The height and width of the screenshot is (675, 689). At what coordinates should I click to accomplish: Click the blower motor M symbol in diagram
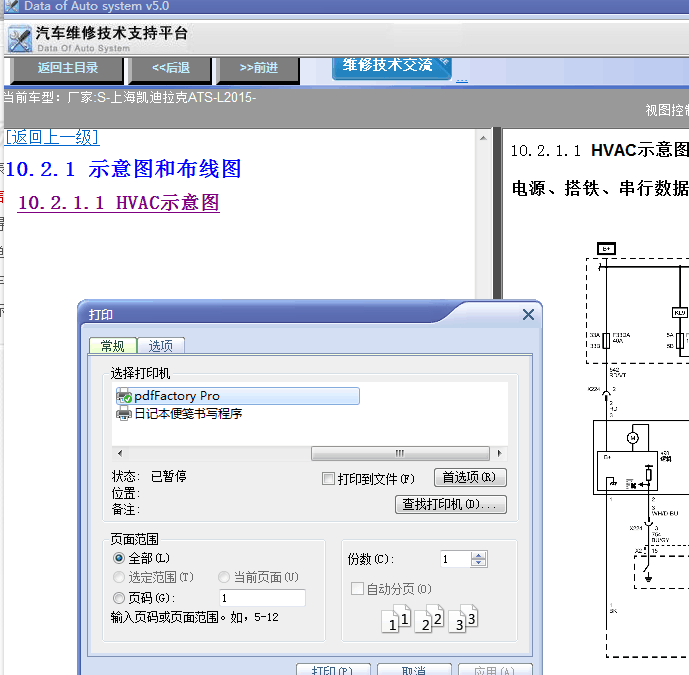[633, 438]
